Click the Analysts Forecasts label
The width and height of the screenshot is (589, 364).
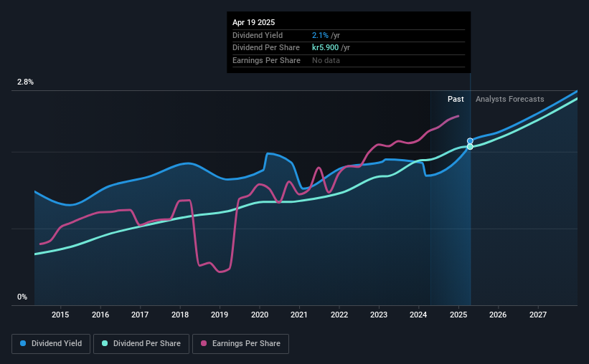(510, 99)
